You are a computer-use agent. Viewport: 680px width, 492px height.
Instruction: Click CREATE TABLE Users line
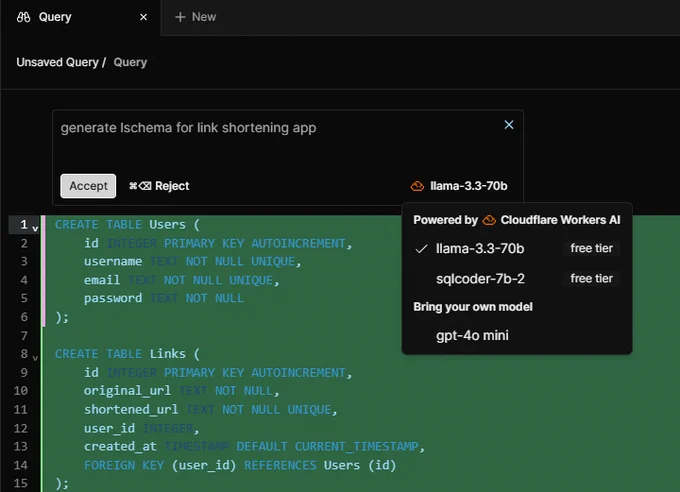coord(127,224)
